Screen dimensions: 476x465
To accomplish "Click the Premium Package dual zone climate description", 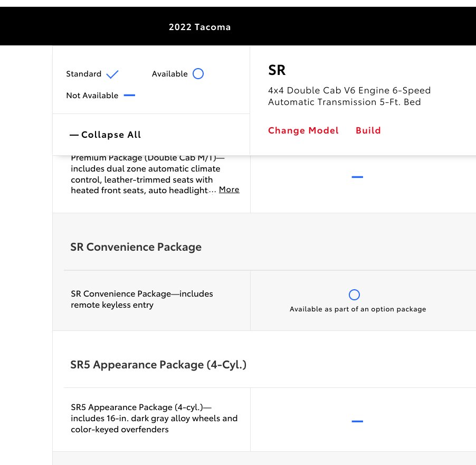I will click(x=146, y=175).
